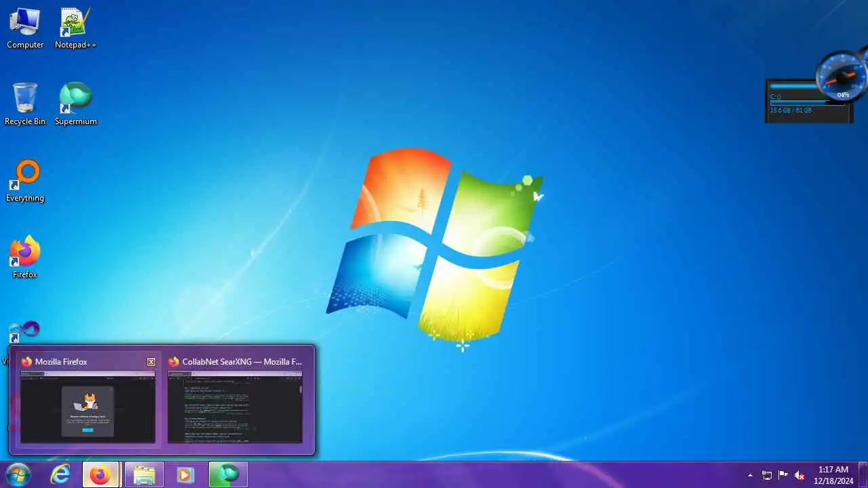The height and width of the screenshot is (488, 868).
Task: Select the Supermium desktop shortcut
Action: click(x=75, y=104)
